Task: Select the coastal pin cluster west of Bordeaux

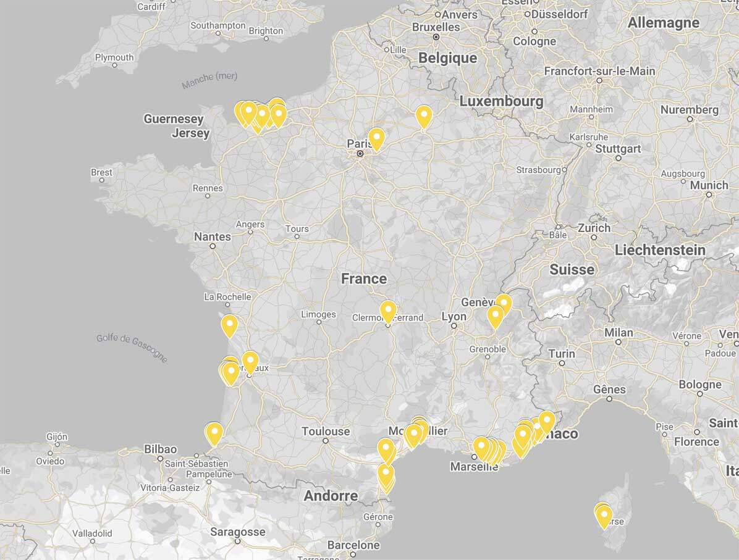Action: click(x=230, y=372)
